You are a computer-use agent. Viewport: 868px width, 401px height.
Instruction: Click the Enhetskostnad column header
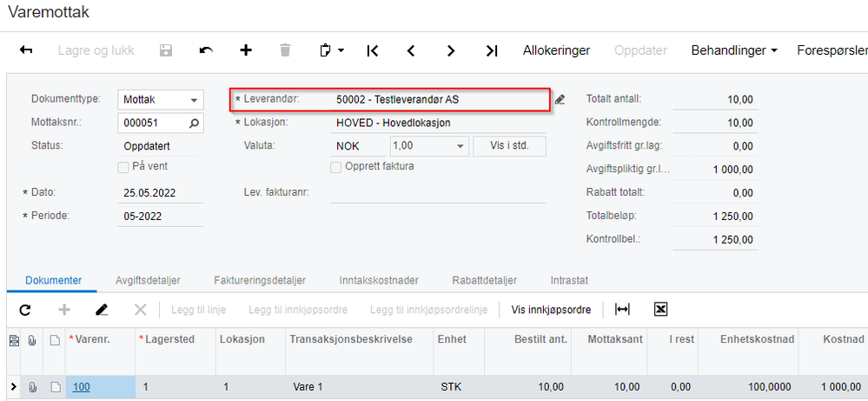[x=750, y=351]
